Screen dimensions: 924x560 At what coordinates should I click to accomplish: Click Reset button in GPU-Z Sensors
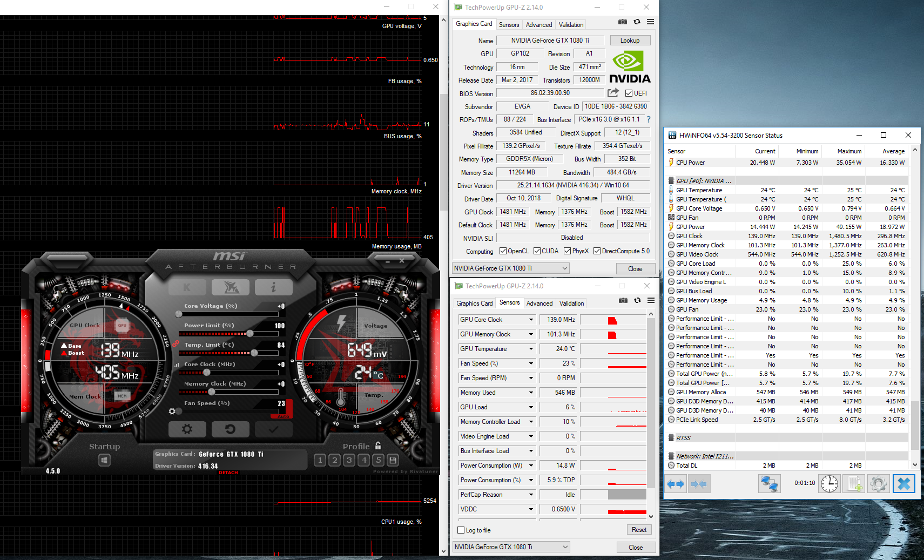(639, 530)
